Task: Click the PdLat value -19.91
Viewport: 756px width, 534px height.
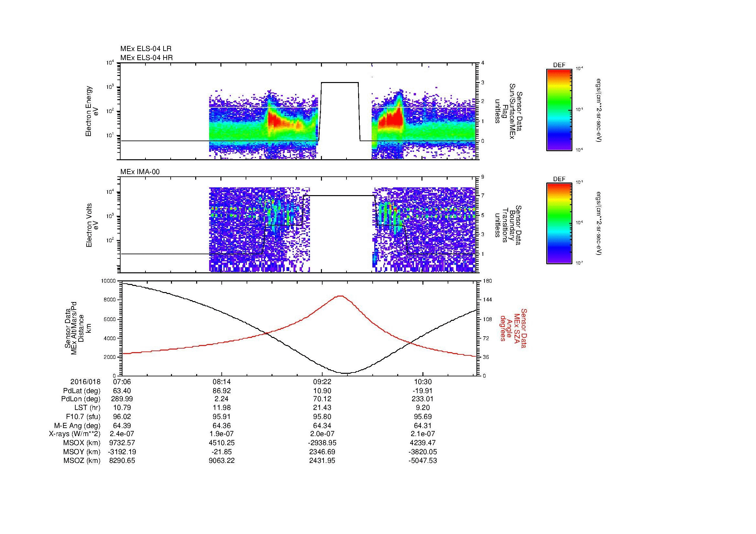Action: pyautogui.click(x=422, y=391)
